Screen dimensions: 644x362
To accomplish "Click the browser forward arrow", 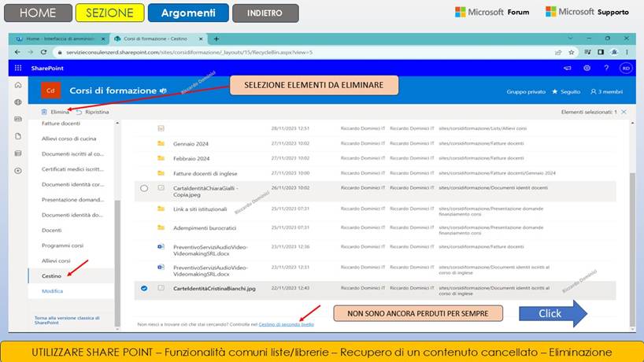I will coord(31,52).
